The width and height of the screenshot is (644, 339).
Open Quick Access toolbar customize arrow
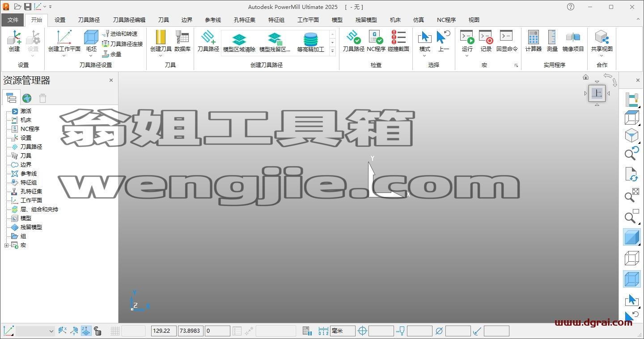[x=51, y=7]
